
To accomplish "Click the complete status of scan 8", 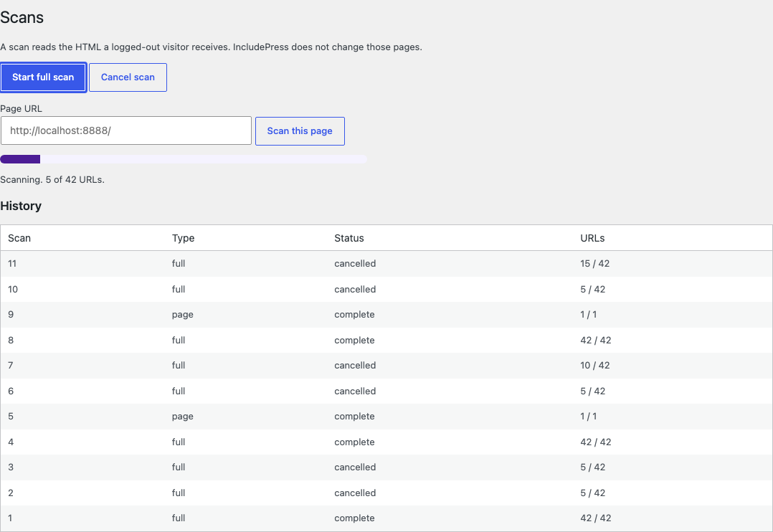I will point(354,340).
